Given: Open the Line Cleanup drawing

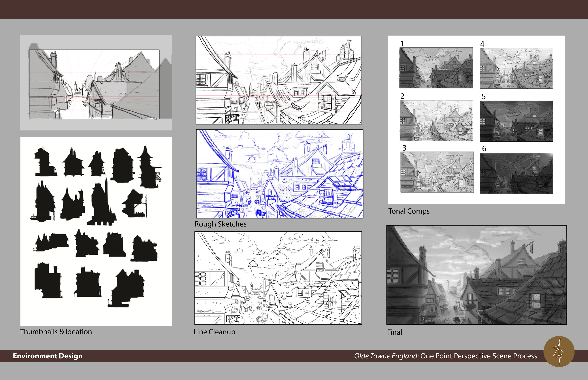Looking at the screenshot, I should (278, 278).
